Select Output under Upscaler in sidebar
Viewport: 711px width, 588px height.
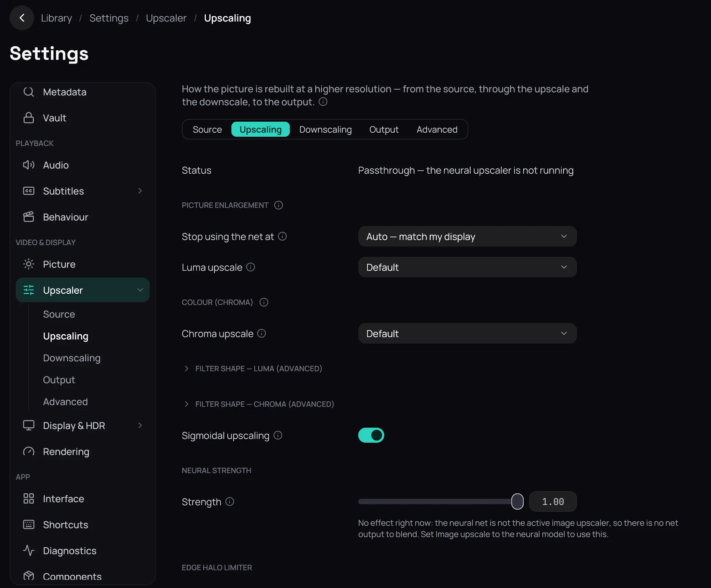coord(59,380)
